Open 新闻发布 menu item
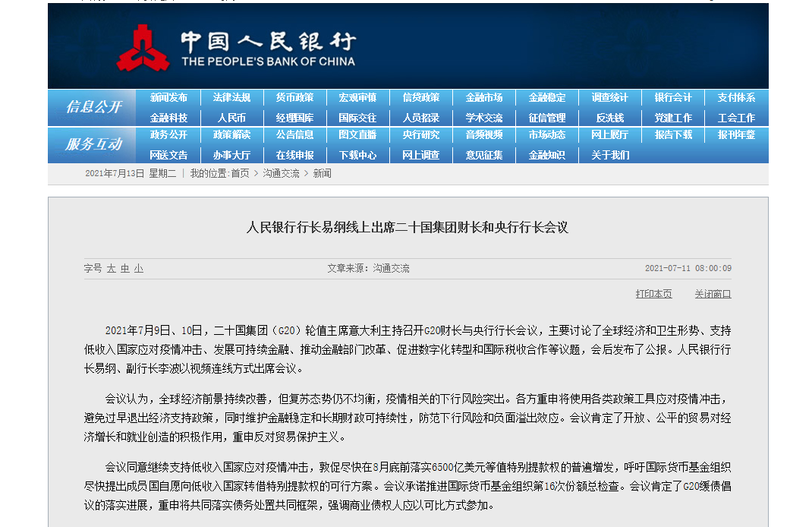812x527 pixels. pos(168,98)
